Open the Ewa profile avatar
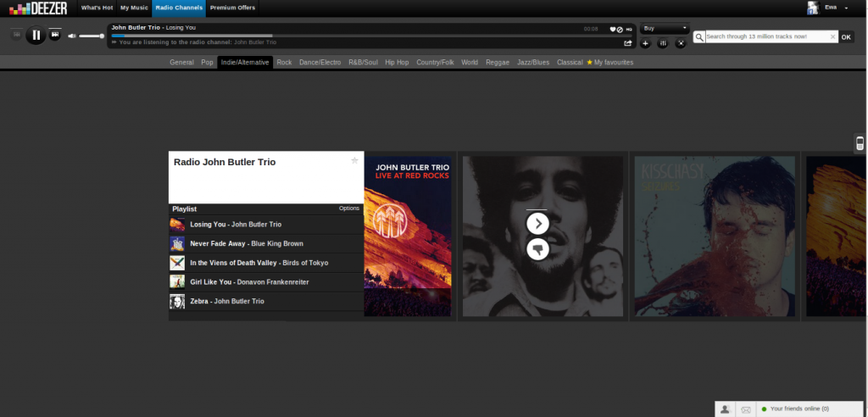 (x=813, y=8)
